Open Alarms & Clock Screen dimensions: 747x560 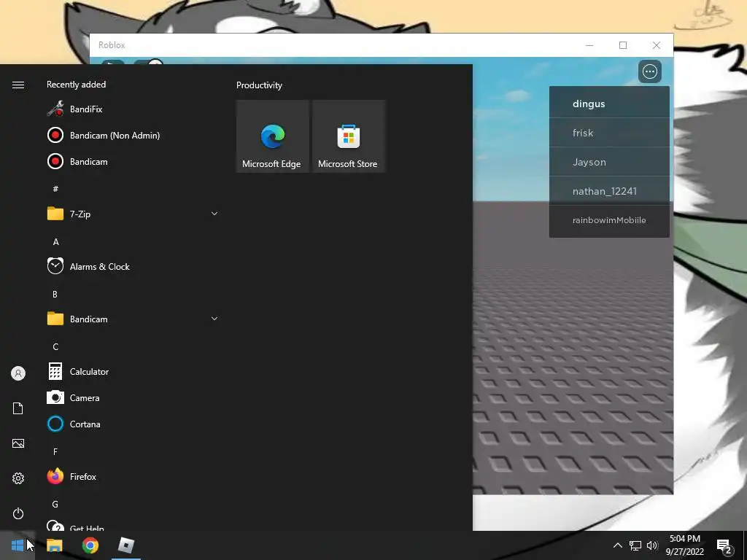pyautogui.click(x=133, y=267)
